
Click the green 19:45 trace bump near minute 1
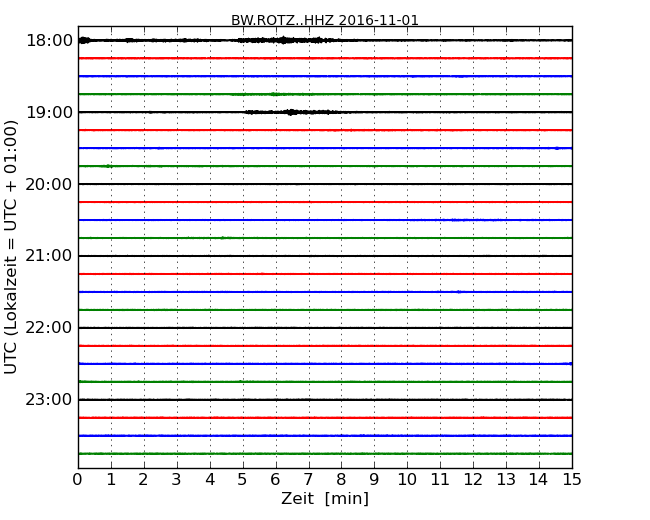tap(108, 166)
